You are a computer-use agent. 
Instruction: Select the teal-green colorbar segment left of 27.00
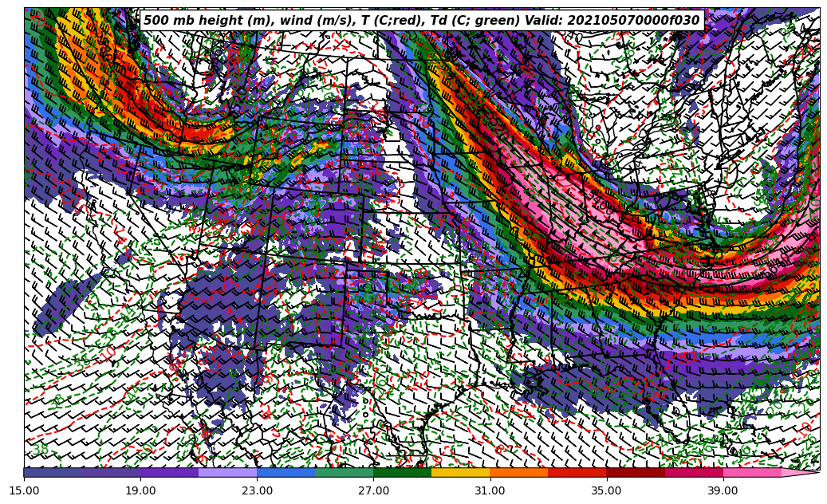click(x=344, y=472)
